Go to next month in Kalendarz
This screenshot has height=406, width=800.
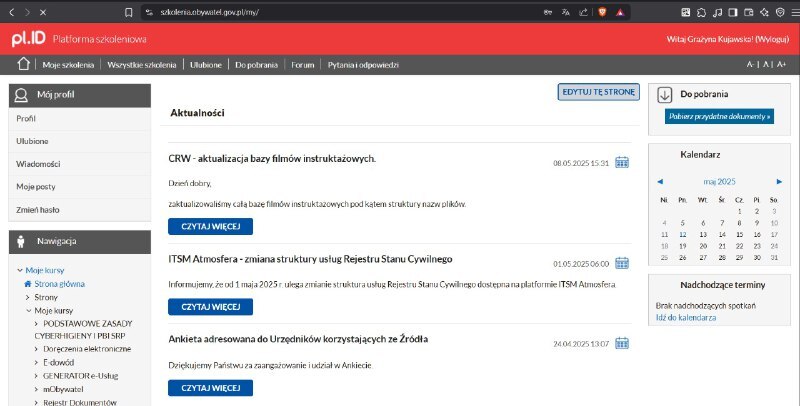click(772, 182)
